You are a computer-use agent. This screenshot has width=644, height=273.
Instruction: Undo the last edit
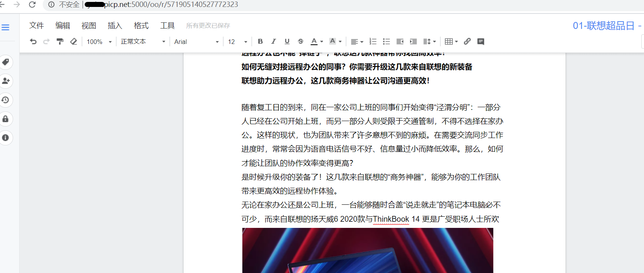point(33,41)
